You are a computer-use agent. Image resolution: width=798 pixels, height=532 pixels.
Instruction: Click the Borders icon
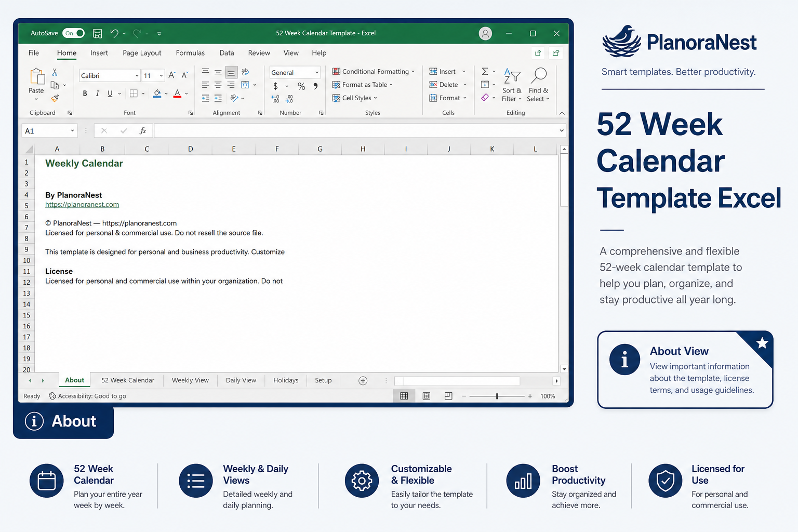pyautogui.click(x=134, y=94)
